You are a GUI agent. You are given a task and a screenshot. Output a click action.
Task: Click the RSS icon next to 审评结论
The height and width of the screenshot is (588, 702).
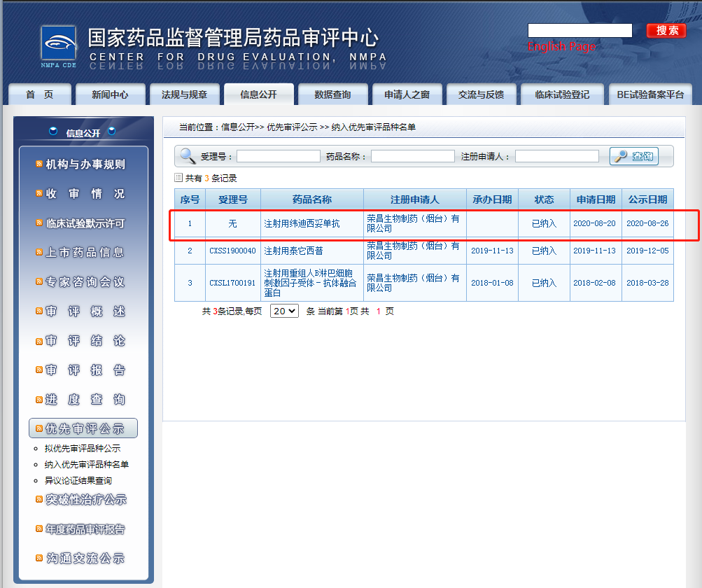(x=39, y=341)
